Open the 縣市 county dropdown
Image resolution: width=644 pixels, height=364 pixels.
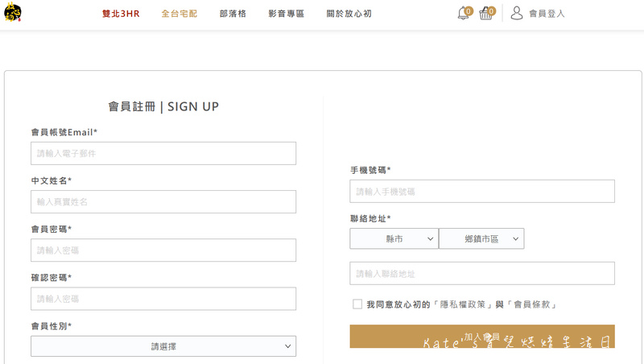394,239
